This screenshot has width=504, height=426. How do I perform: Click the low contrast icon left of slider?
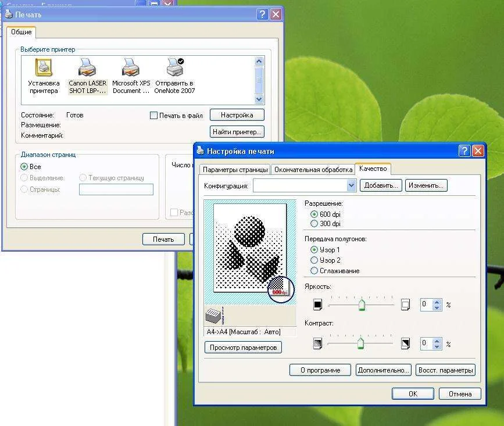pyautogui.click(x=317, y=343)
